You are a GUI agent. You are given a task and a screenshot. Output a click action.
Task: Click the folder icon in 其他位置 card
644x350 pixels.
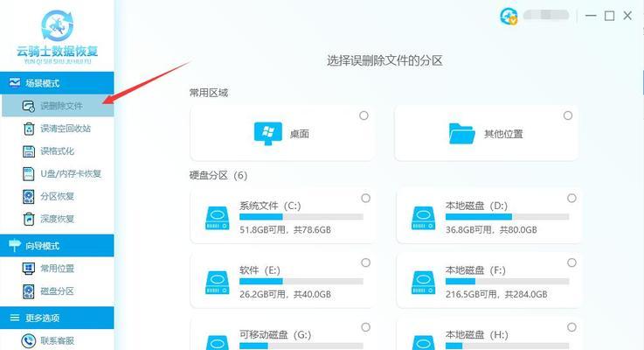pyautogui.click(x=462, y=134)
